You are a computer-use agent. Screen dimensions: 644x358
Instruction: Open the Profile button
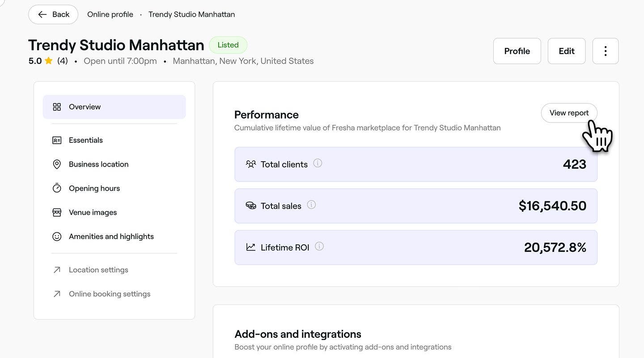click(517, 51)
